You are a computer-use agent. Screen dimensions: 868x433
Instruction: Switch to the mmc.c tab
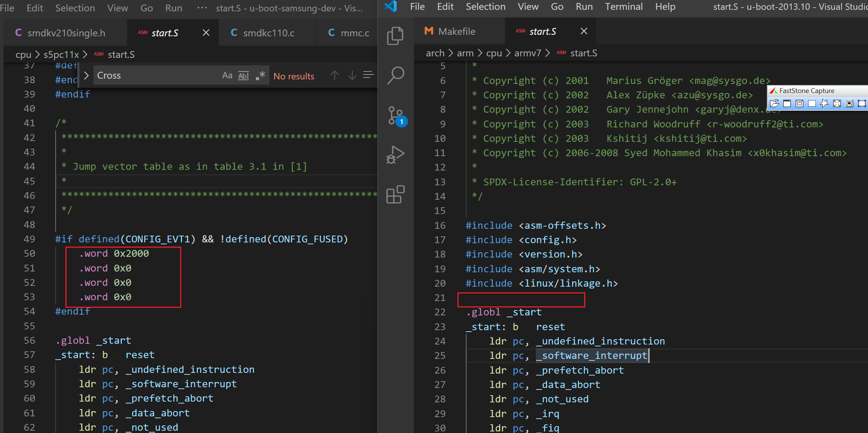pyautogui.click(x=347, y=33)
